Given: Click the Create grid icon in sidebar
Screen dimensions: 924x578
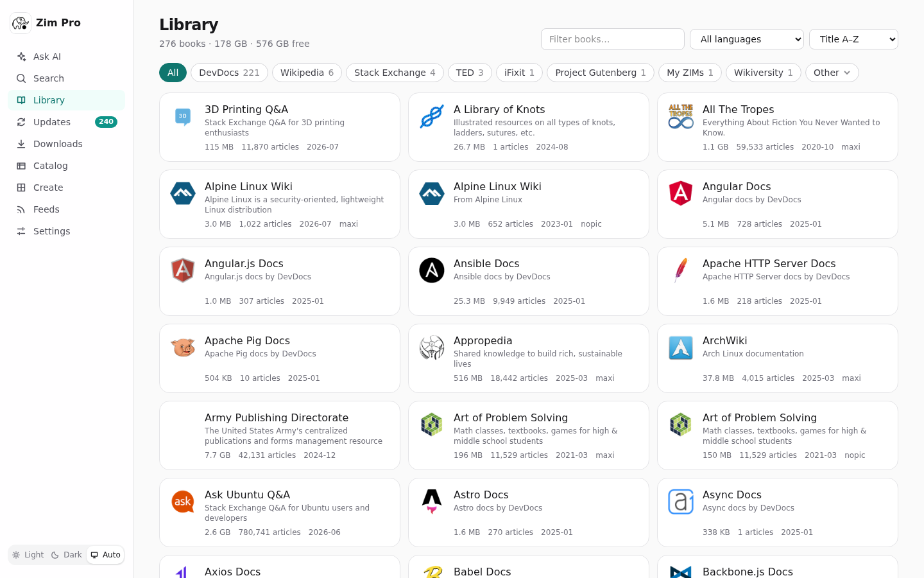Looking at the screenshot, I should click(x=21, y=188).
